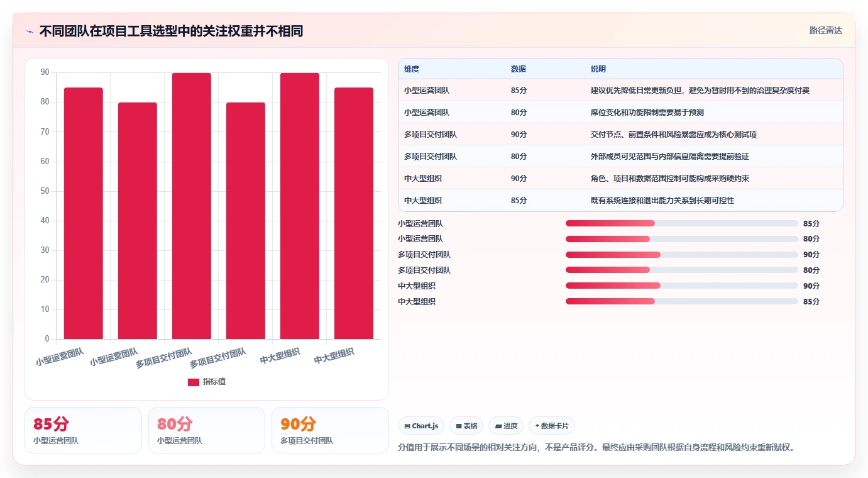
Task: Select the cell 席位变化和功能限制需要易于预测
Action: [x=647, y=113]
